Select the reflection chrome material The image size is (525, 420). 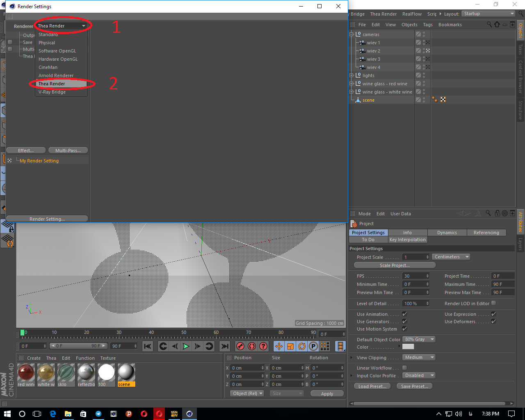click(86, 372)
